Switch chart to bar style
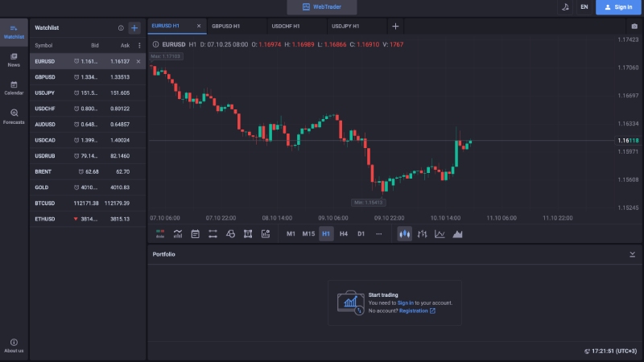The height and width of the screenshot is (362, 644). click(422, 234)
